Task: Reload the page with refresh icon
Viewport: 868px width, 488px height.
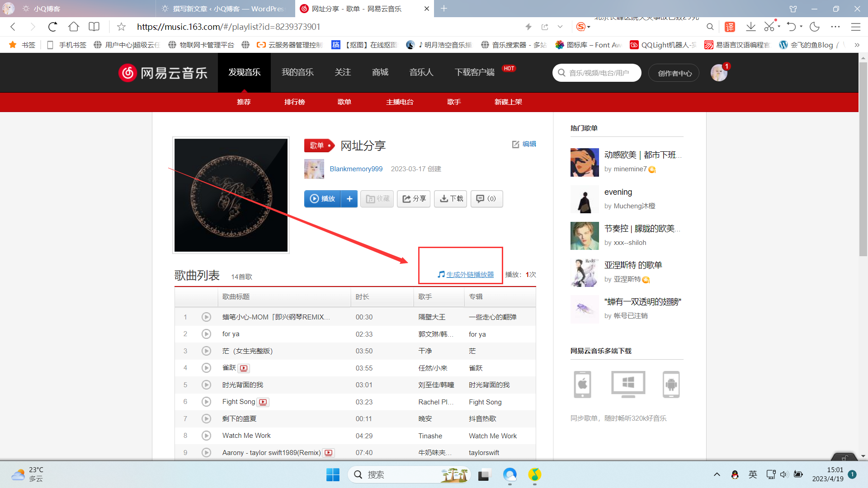Action: (x=52, y=27)
